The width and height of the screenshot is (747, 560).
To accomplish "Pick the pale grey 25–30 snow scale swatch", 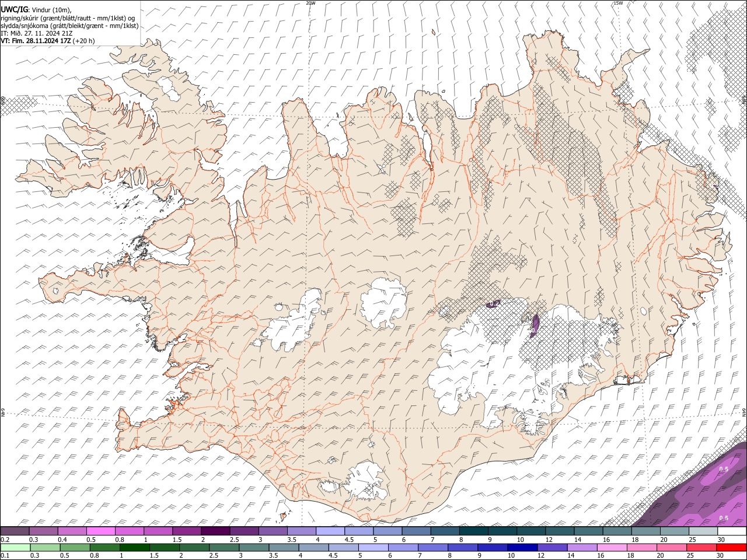I will (x=703, y=531).
